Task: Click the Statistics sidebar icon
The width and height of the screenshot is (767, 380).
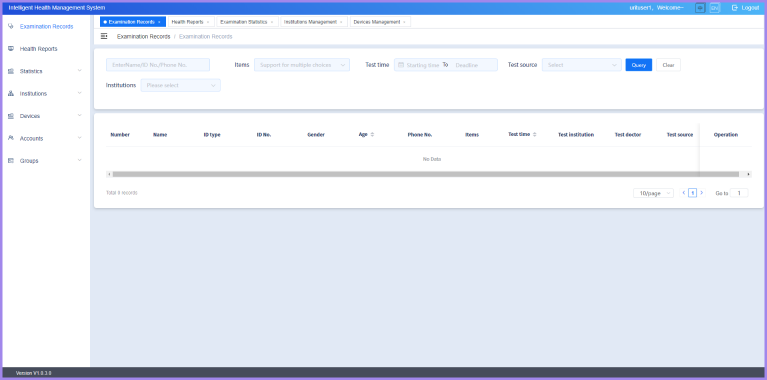Action: pos(11,71)
